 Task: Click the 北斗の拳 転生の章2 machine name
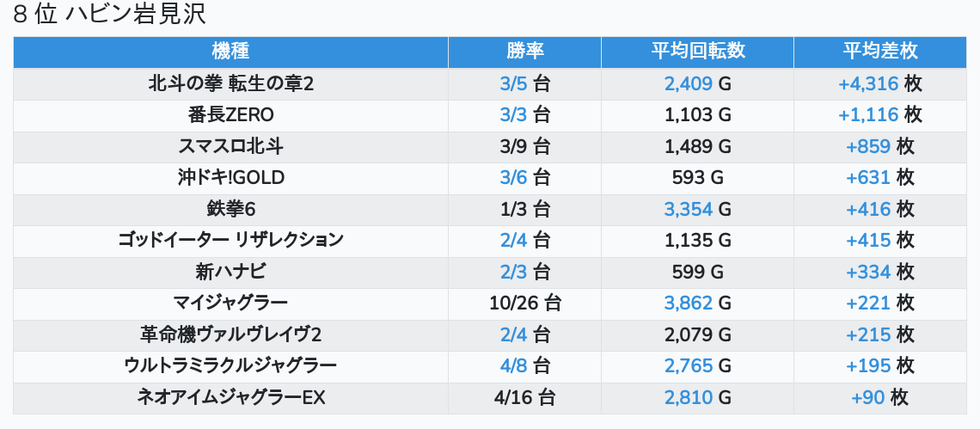(x=230, y=83)
